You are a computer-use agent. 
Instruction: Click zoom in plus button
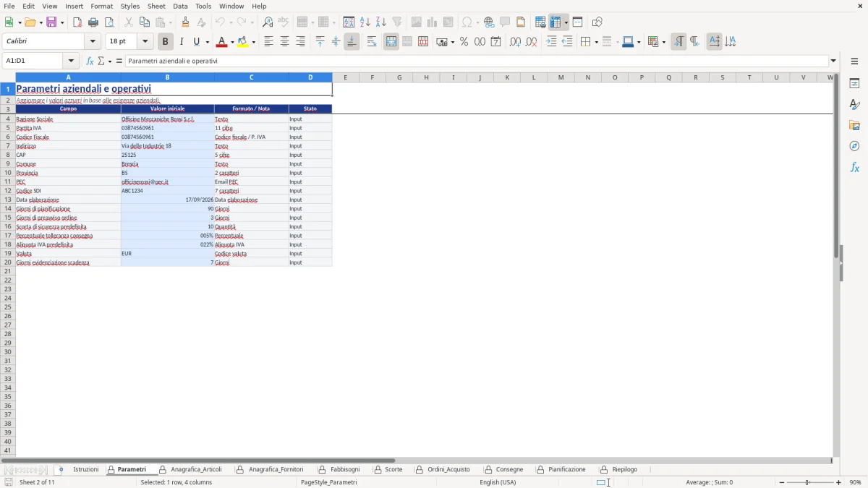[839, 482]
